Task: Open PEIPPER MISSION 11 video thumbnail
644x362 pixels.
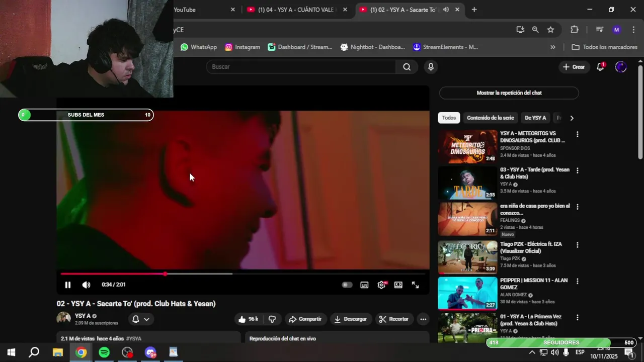Action: click(467, 294)
